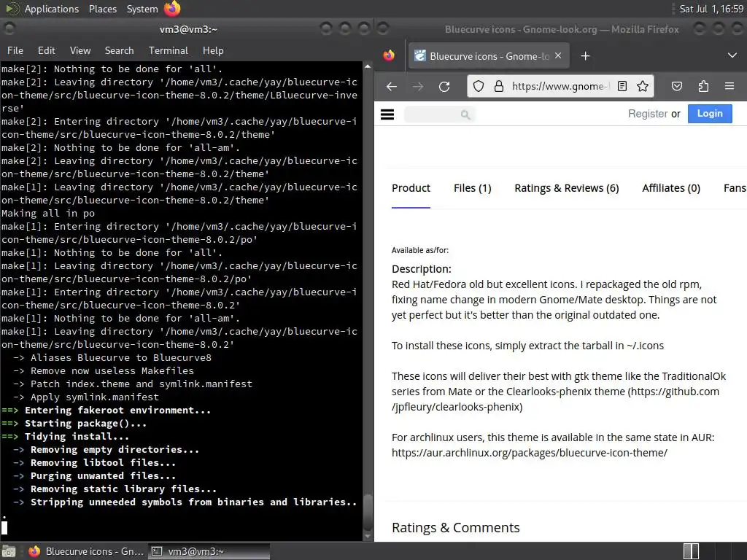Save page to Pocket icon
Image resolution: width=747 pixels, height=560 pixels.
pos(676,86)
